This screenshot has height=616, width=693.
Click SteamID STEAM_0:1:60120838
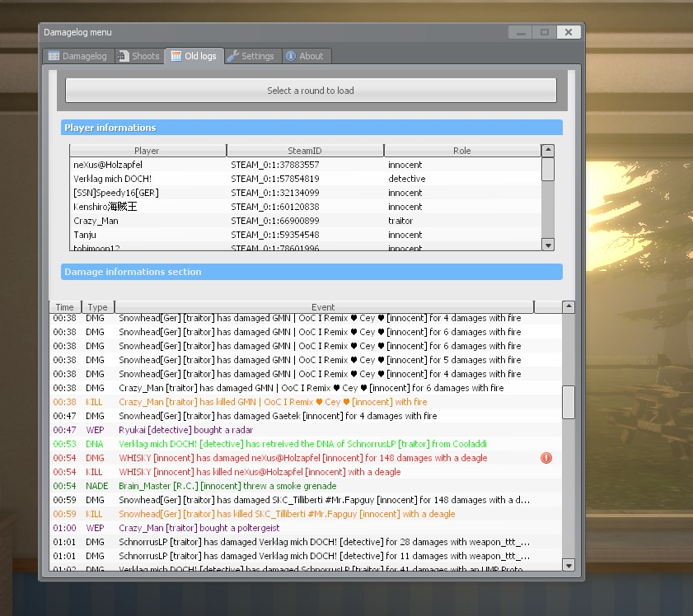click(x=275, y=207)
